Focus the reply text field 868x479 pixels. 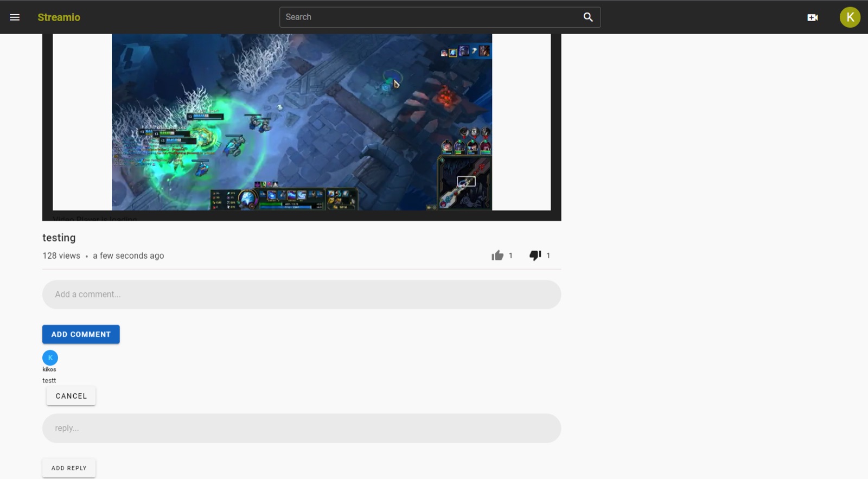point(302,429)
